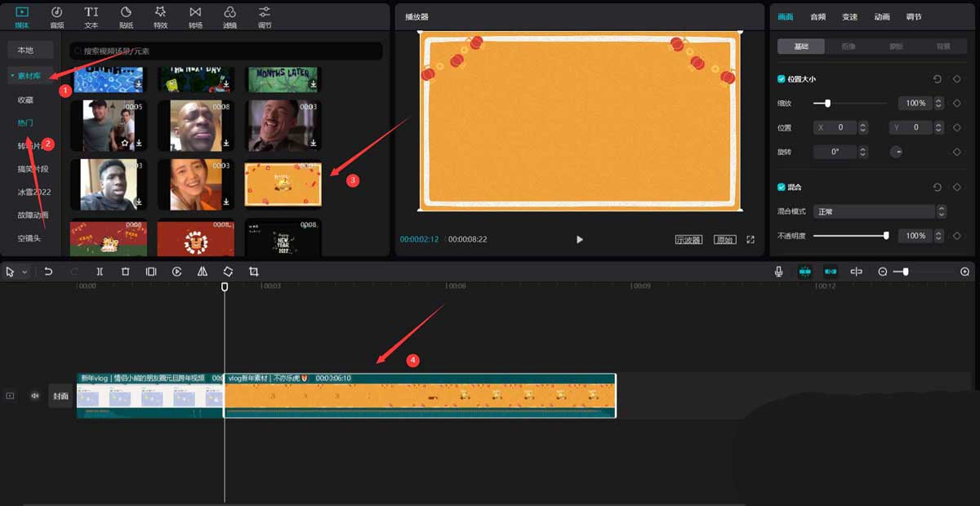Switch to the 音频 tab in the properties panel

(817, 16)
